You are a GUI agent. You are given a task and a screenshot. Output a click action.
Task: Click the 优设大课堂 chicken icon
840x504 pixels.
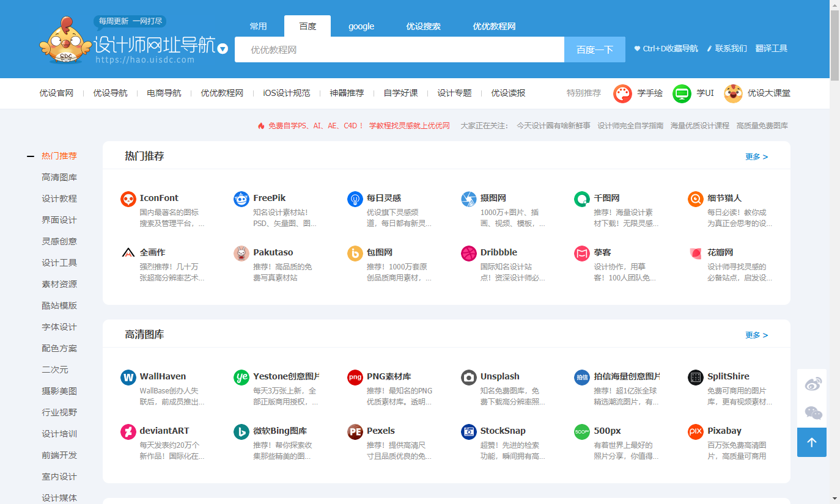click(734, 93)
